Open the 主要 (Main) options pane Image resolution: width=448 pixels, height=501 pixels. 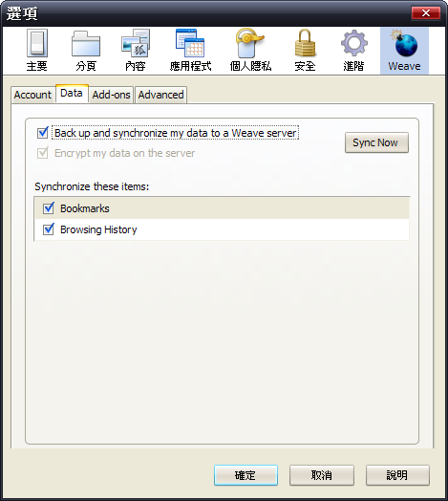(x=36, y=51)
